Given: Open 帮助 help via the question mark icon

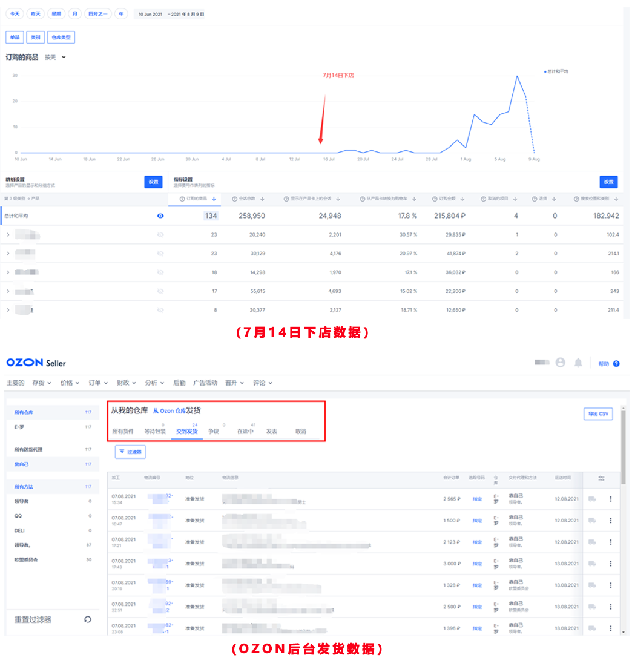Looking at the screenshot, I should pos(617,362).
